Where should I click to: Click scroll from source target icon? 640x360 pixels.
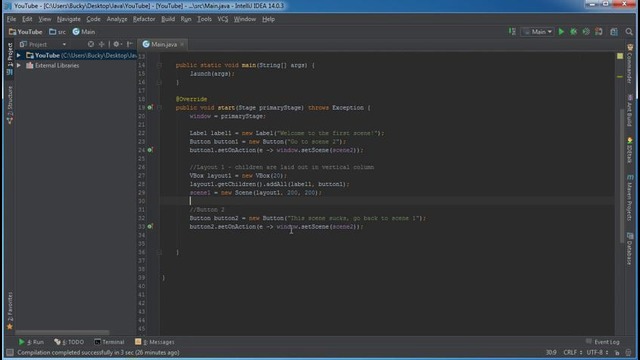click(91, 44)
